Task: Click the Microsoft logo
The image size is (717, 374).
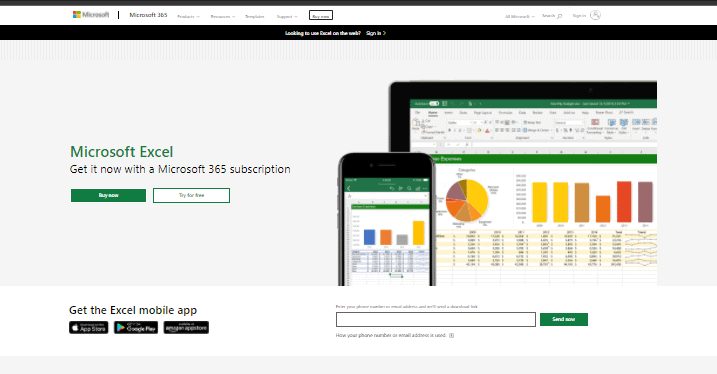Action: click(x=91, y=15)
